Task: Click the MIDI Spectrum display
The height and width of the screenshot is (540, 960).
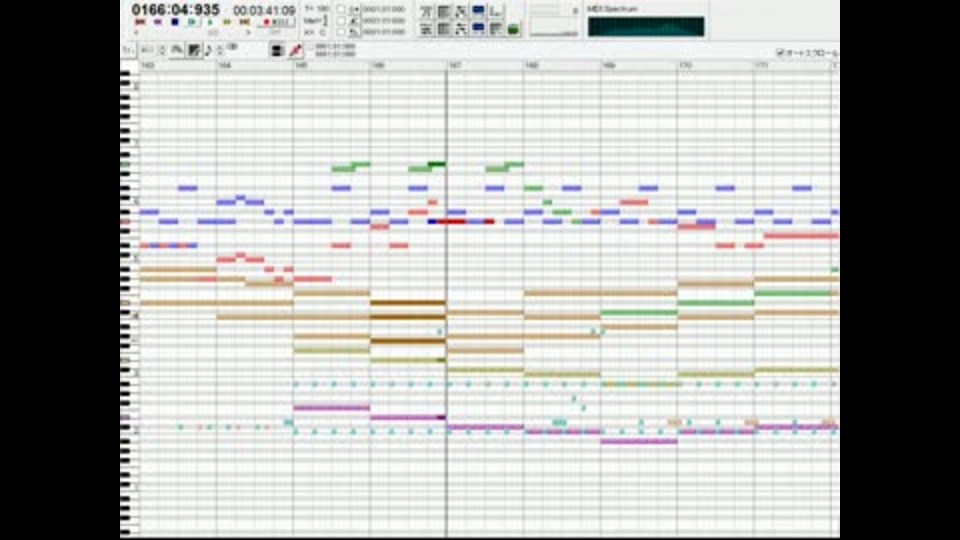Action: click(645, 27)
